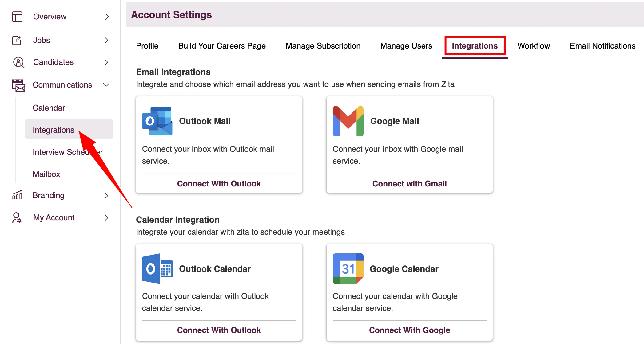Screen dimensions: 644x344
Task: Click 'Connect your calendar with Google calendar service.' text
Action: pos(395,302)
